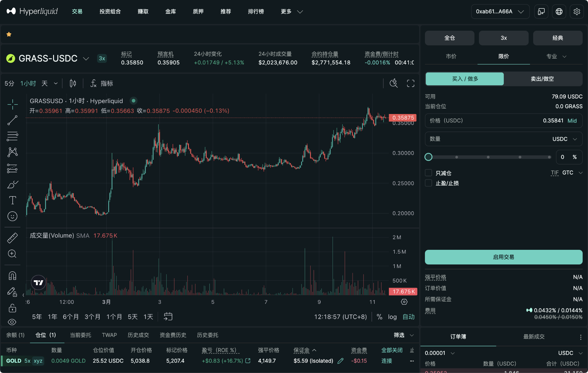588x373 pixels.
Task: Select the ruler measure tool
Action: point(12,238)
